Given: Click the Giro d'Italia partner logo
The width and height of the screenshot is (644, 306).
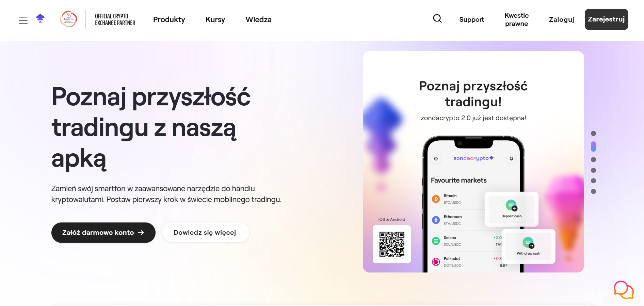Looking at the screenshot, I should [68, 19].
